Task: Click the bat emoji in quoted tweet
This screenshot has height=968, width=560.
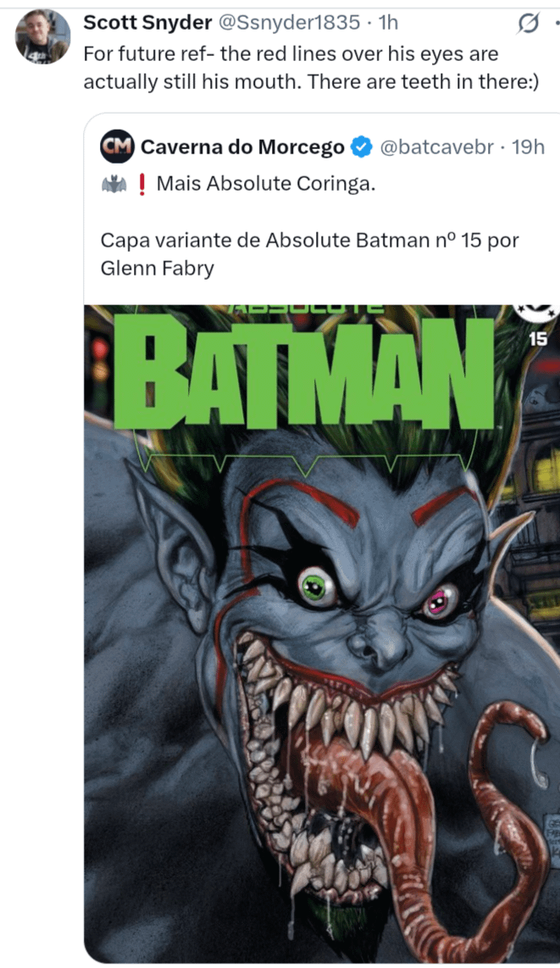Action: click(114, 184)
